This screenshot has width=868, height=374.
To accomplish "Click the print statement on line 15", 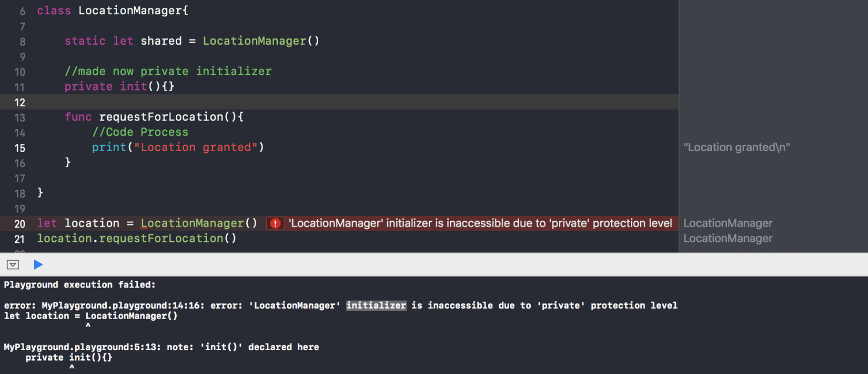I will click(x=178, y=147).
